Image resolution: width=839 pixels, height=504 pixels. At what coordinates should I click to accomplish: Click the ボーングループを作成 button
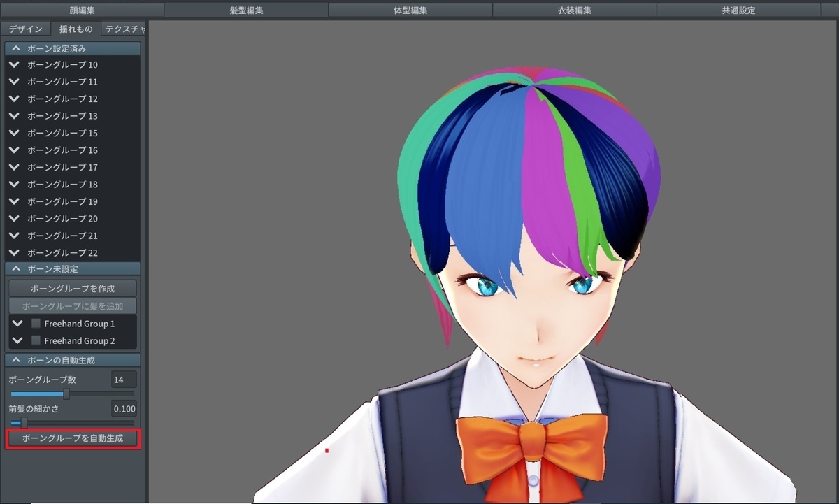coord(73,288)
